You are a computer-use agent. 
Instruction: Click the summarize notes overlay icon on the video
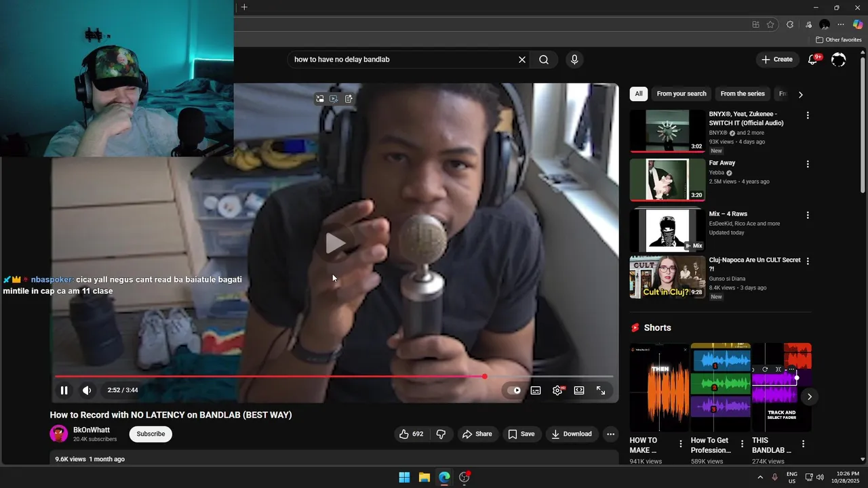pos(349,98)
